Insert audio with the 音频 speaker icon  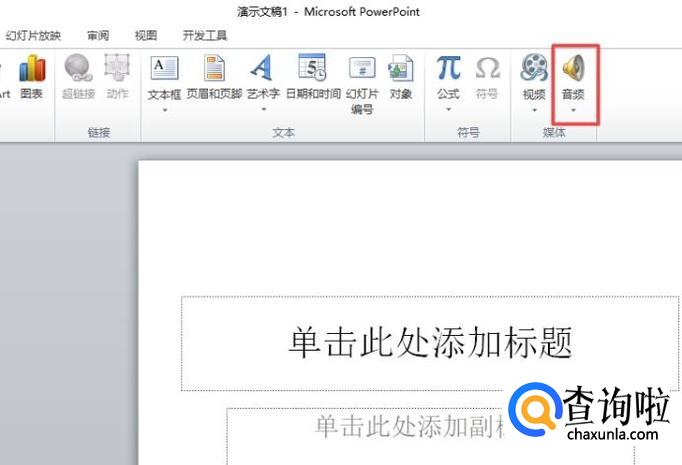(573, 68)
